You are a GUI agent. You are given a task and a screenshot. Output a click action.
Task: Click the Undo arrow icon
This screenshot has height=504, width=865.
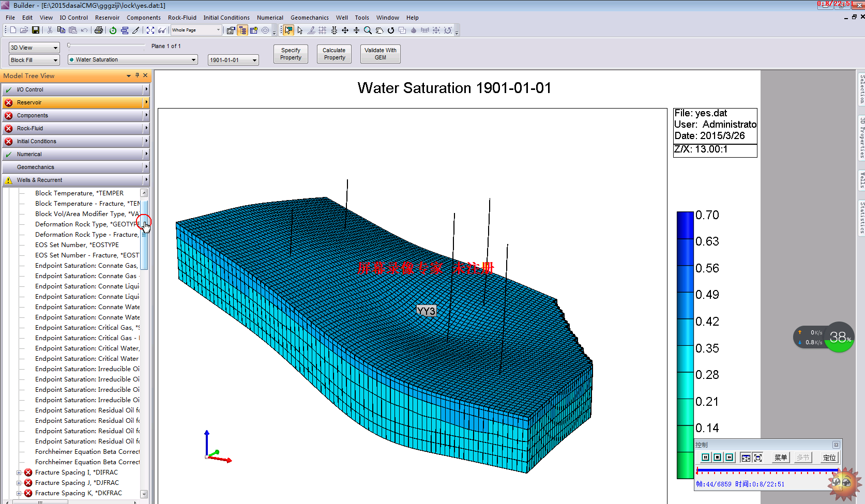pyautogui.click(x=84, y=30)
